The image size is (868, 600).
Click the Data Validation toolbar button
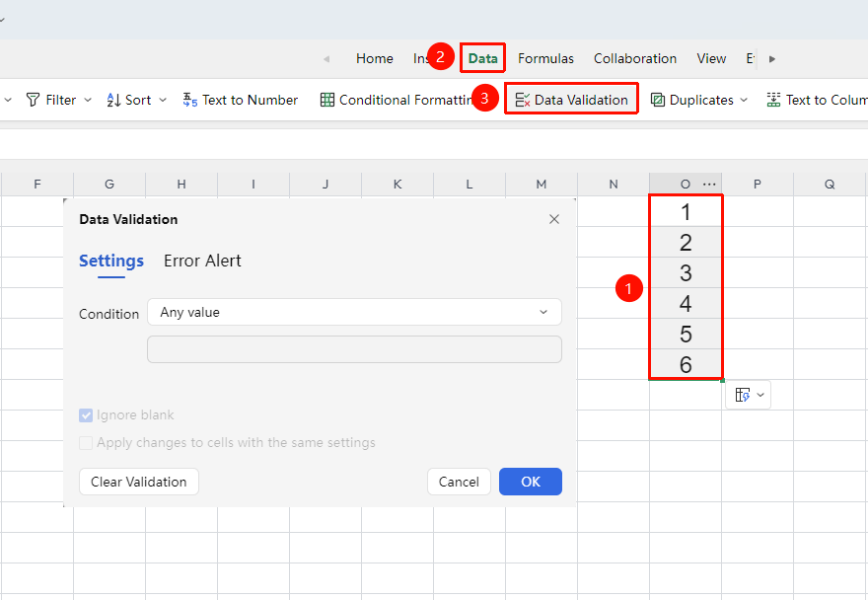(x=571, y=99)
